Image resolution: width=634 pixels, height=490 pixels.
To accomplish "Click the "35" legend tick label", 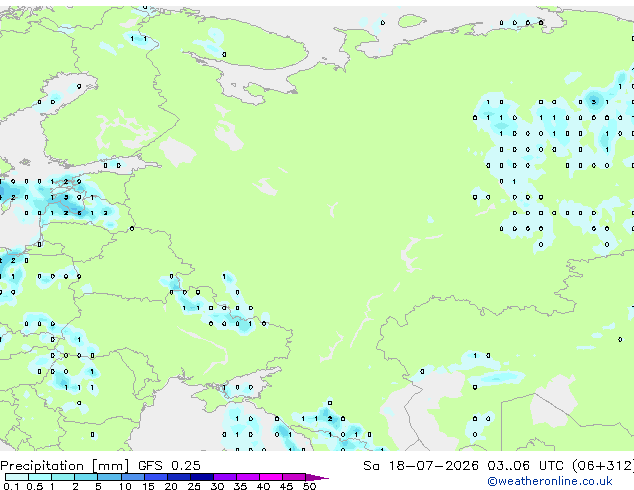I will point(240,486).
